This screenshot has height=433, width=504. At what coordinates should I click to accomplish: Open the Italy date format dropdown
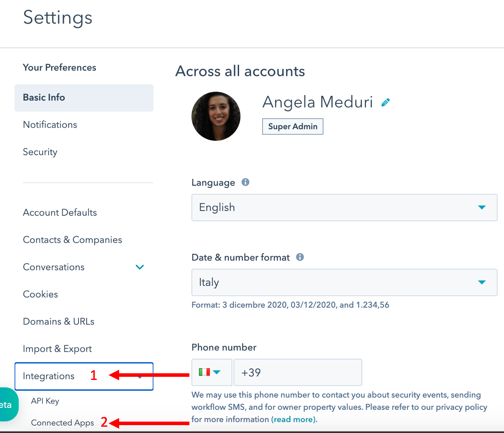(x=344, y=283)
